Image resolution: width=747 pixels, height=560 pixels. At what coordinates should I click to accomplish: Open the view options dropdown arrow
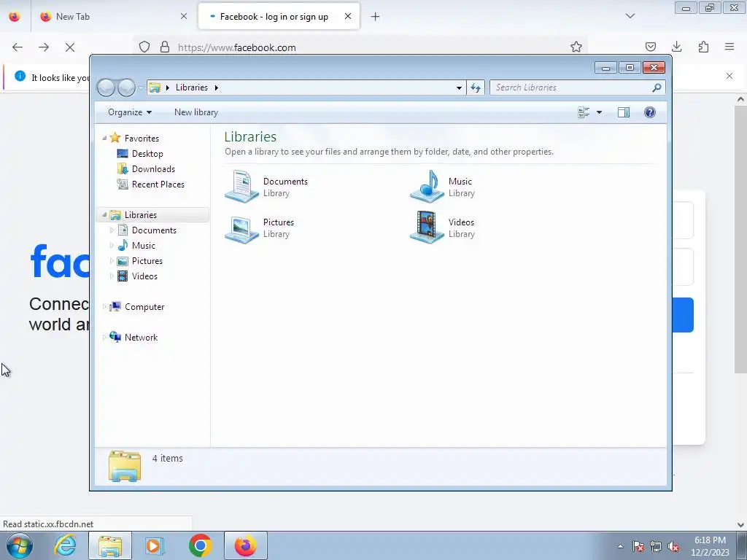click(600, 112)
